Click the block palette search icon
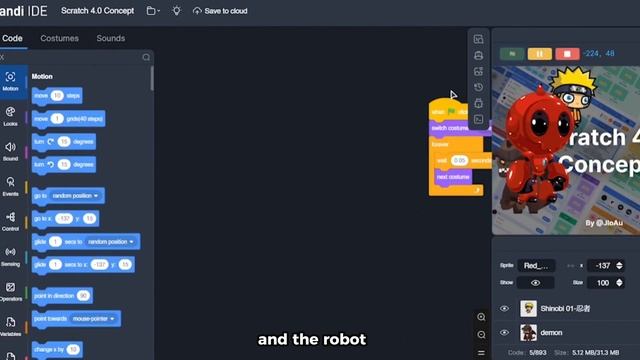Screen dimensions: 640x360 146,57
